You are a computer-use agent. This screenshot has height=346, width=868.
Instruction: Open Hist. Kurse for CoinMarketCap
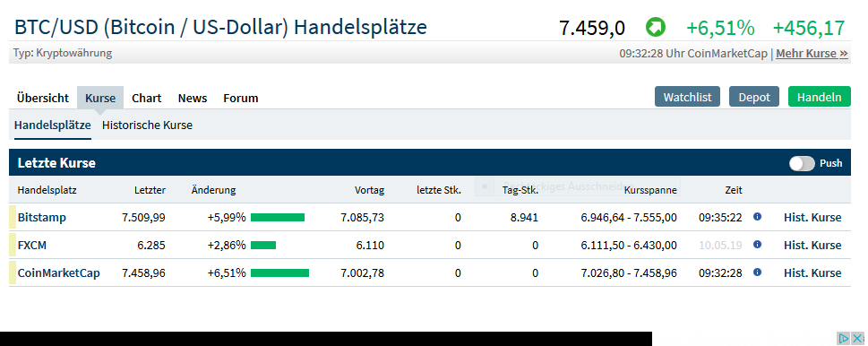(812, 272)
